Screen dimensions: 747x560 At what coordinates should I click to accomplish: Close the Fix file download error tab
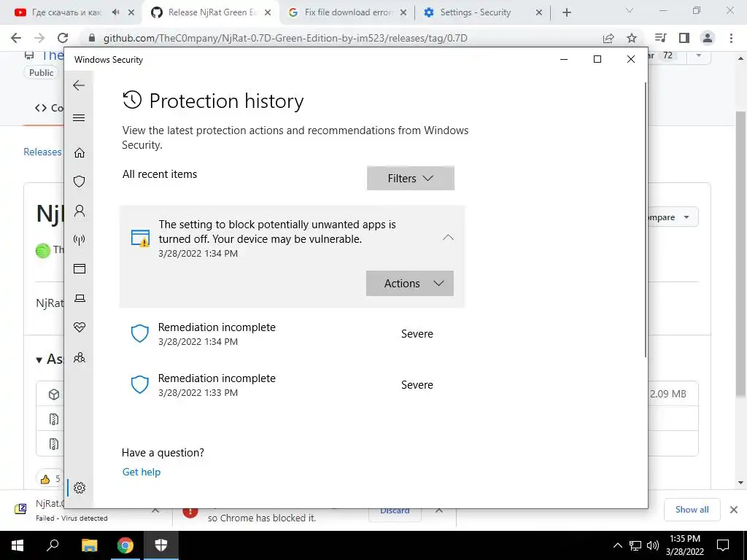[x=403, y=13]
